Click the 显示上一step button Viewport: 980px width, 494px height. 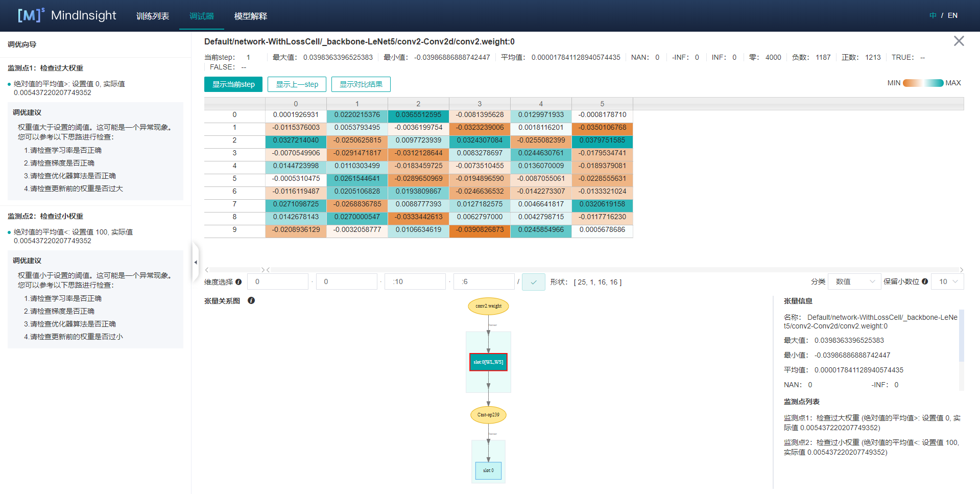coord(297,84)
